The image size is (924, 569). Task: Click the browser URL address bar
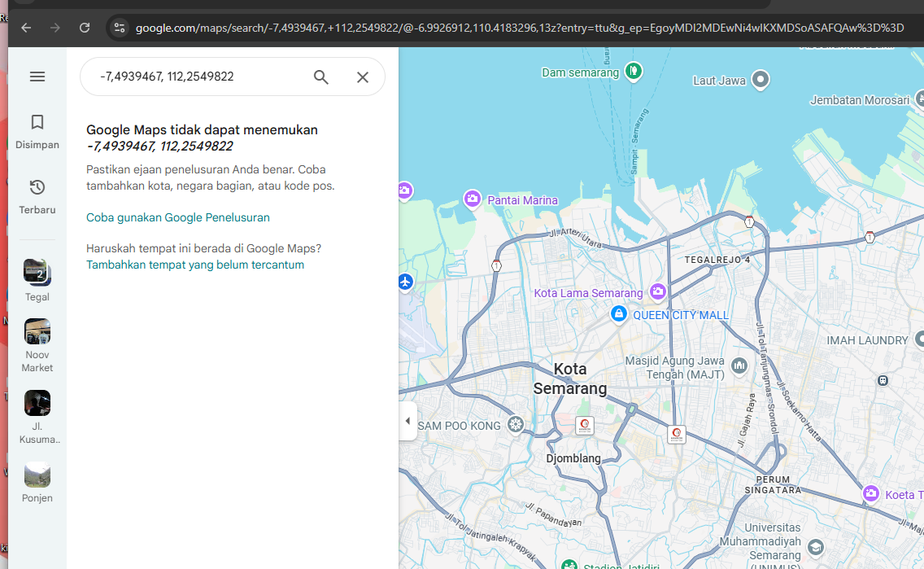(x=519, y=28)
